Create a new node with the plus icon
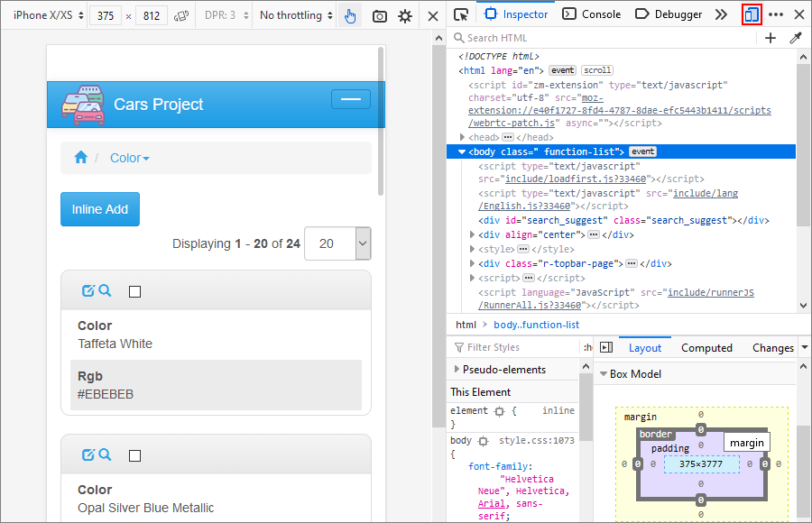812x523 pixels. 770,38
